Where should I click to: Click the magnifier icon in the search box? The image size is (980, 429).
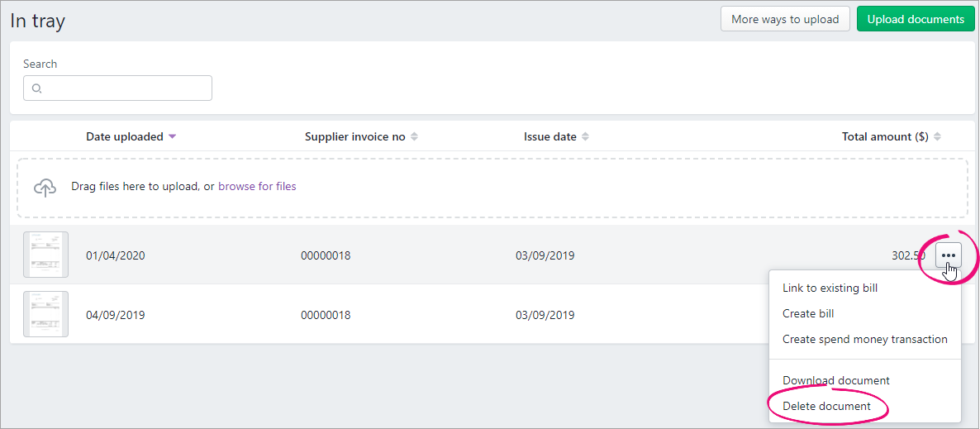point(37,88)
